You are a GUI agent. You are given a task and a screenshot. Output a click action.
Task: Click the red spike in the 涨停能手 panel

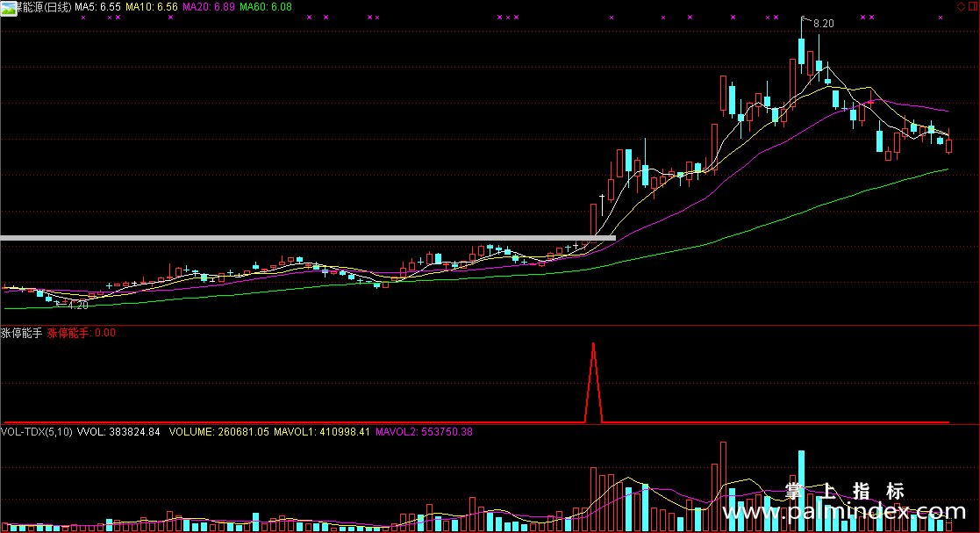[x=593, y=383]
